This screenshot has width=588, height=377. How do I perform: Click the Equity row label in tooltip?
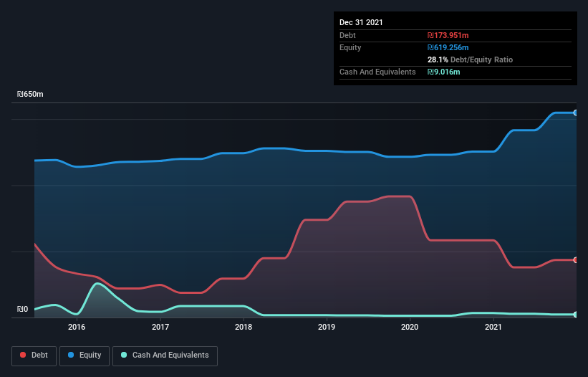pyautogui.click(x=350, y=47)
